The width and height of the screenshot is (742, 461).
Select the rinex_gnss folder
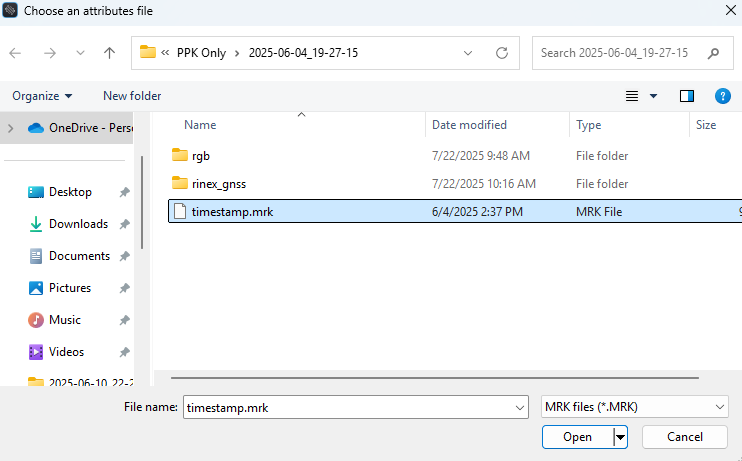point(218,183)
